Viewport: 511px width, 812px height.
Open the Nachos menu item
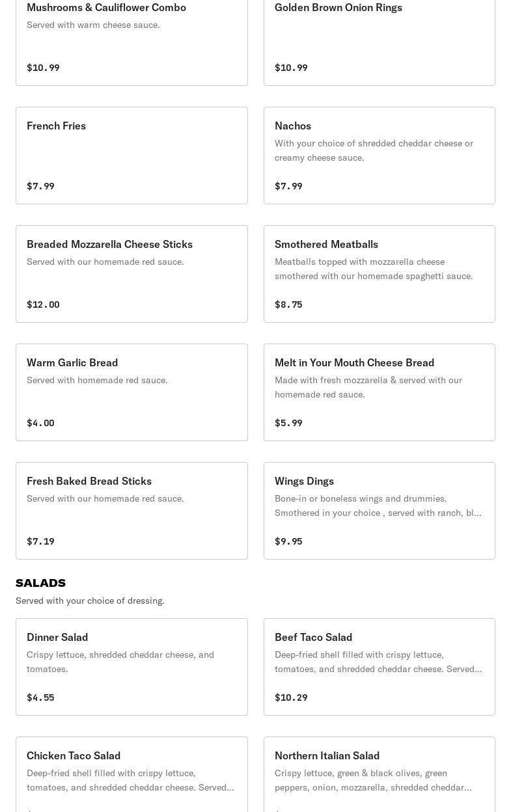(379, 156)
